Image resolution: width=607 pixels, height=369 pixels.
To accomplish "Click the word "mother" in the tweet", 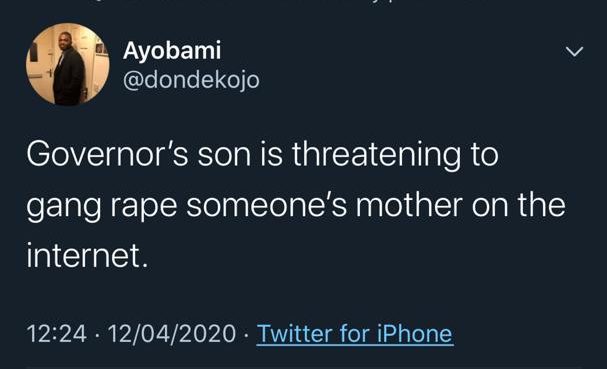I will coord(409,205).
